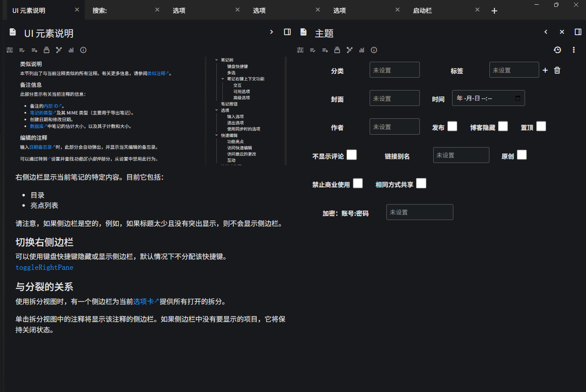Tick the 禁止商业使用 checkbox
Screen dimensions: 586x392
pyautogui.click(x=358, y=184)
